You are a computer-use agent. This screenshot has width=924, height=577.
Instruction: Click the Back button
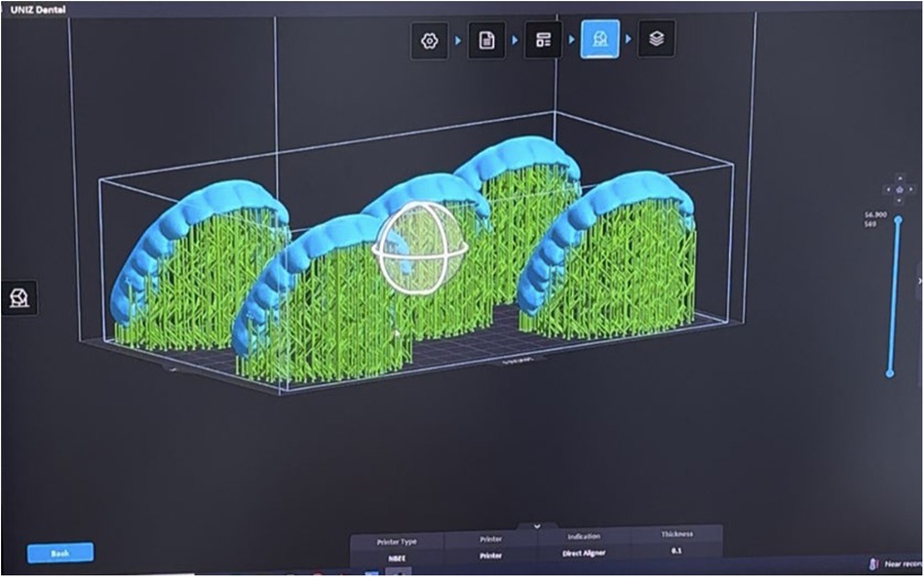click(60, 553)
